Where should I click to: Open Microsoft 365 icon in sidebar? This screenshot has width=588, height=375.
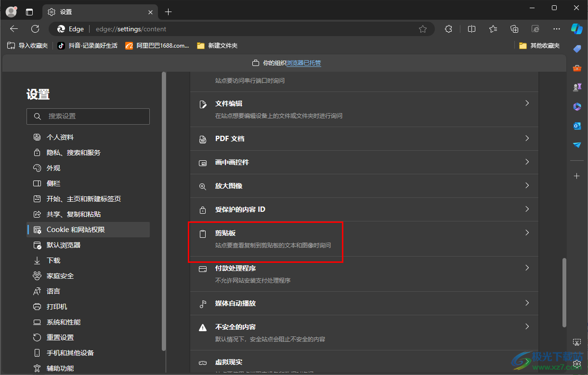(x=577, y=106)
